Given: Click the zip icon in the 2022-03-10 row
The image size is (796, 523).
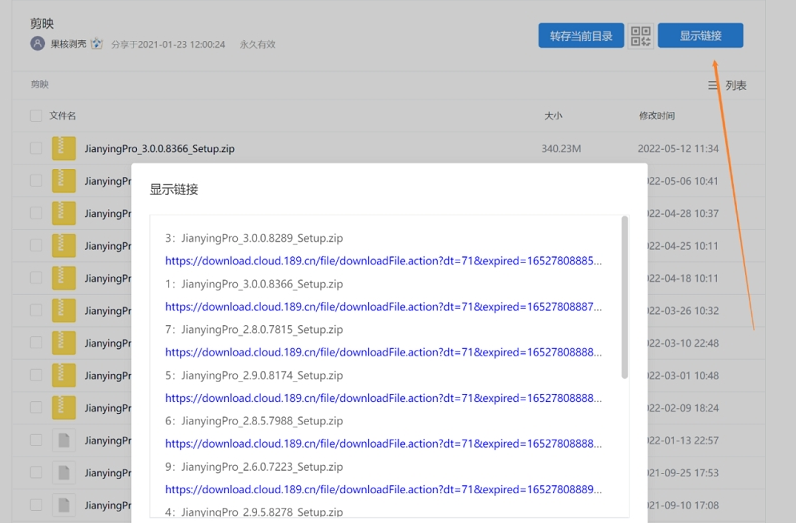Looking at the screenshot, I should 64,343.
